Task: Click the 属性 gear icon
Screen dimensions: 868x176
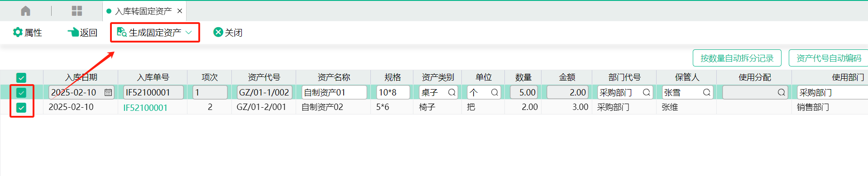Action: point(18,32)
